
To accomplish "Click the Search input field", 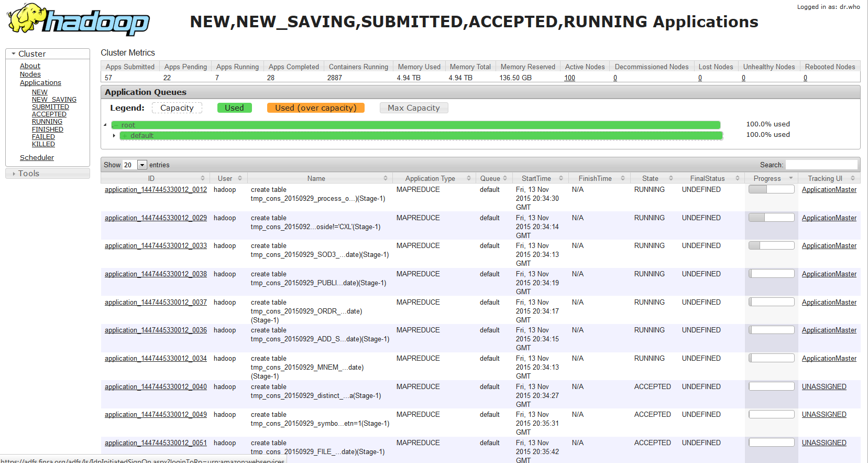I will tap(821, 165).
